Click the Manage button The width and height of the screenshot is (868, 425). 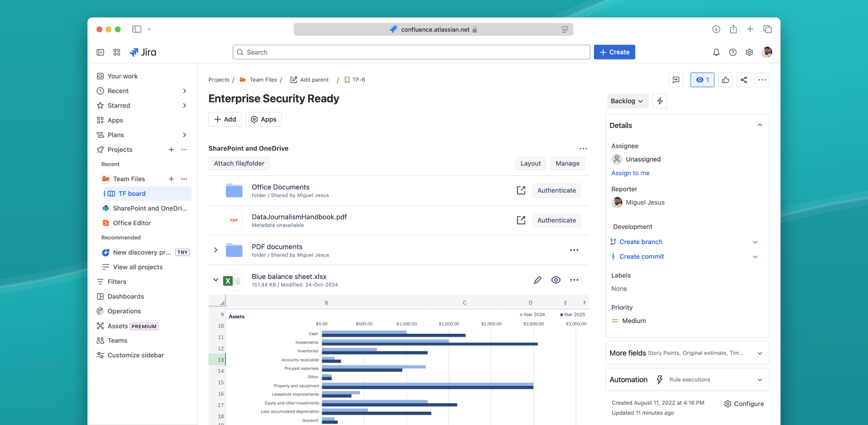pos(568,163)
